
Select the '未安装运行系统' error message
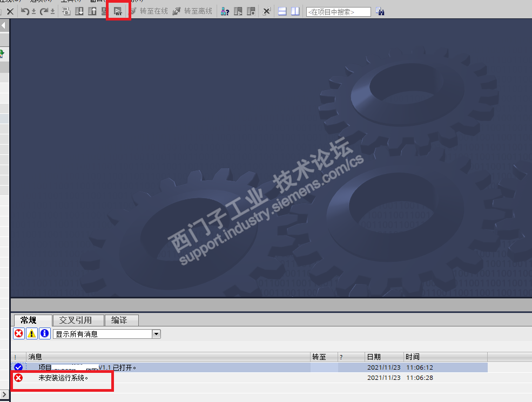click(x=63, y=378)
